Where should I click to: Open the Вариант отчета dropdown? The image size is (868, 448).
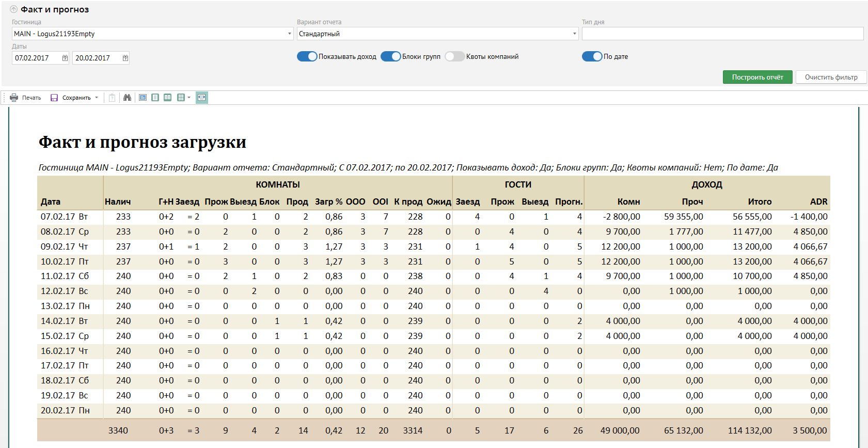[x=574, y=34]
